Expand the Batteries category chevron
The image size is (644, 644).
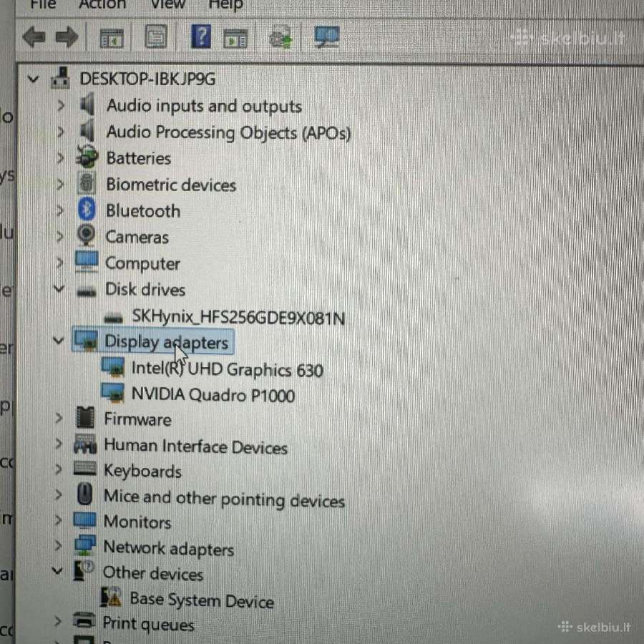click(x=60, y=158)
